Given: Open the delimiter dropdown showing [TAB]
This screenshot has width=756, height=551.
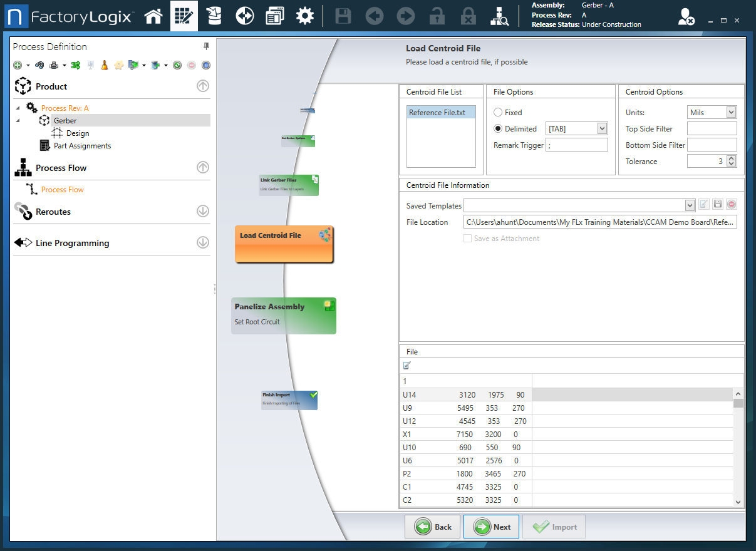Looking at the screenshot, I should coord(601,128).
